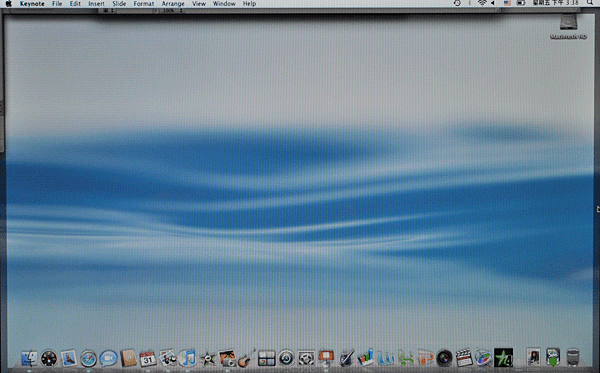Open the Wi-Fi status menu
This screenshot has width=600, height=373.
click(482, 3)
